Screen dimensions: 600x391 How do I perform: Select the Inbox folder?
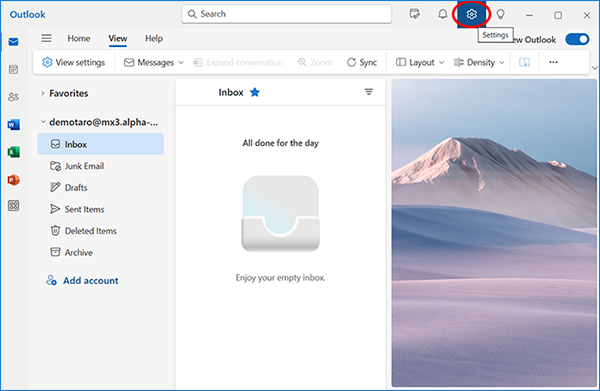(x=101, y=144)
